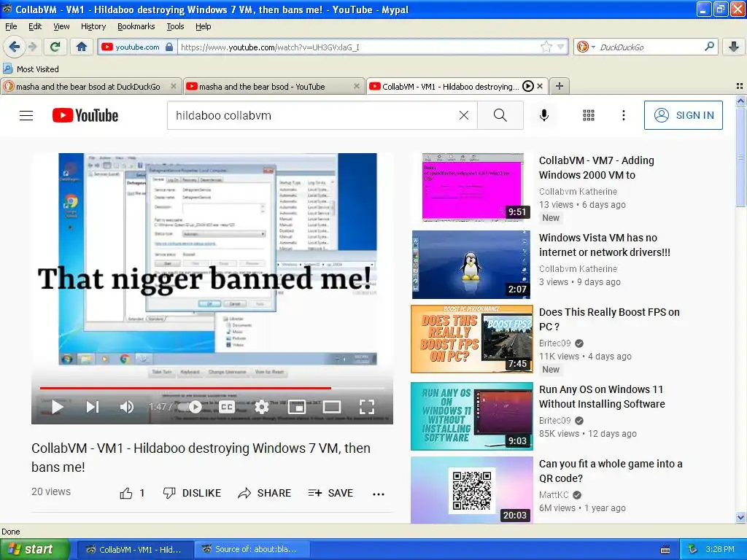Open the File menu
The image size is (747, 560).
click(x=11, y=26)
